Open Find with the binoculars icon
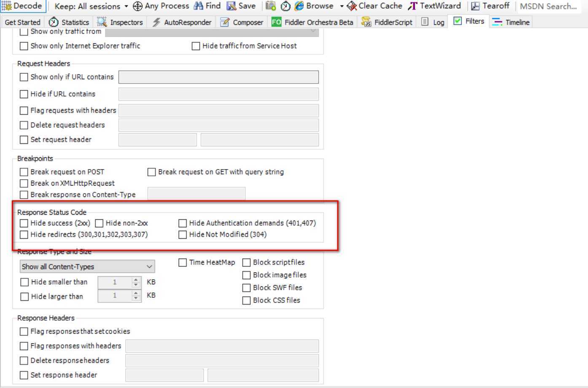588x388 pixels. [x=198, y=6]
